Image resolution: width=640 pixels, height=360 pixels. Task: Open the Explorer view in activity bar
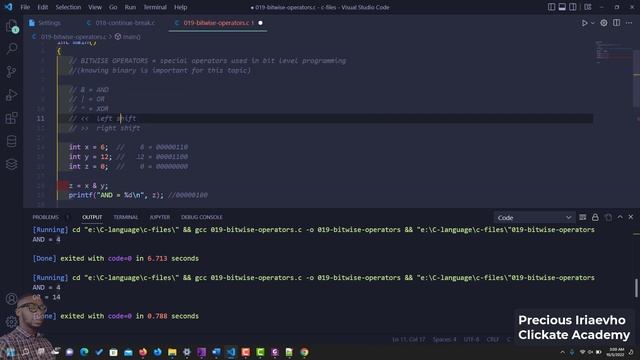coord(11,27)
